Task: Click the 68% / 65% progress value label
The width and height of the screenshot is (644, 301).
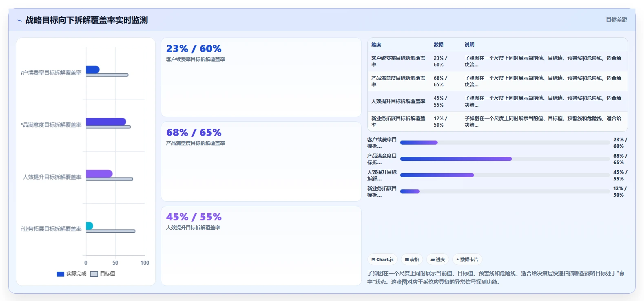Action: pos(620,159)
